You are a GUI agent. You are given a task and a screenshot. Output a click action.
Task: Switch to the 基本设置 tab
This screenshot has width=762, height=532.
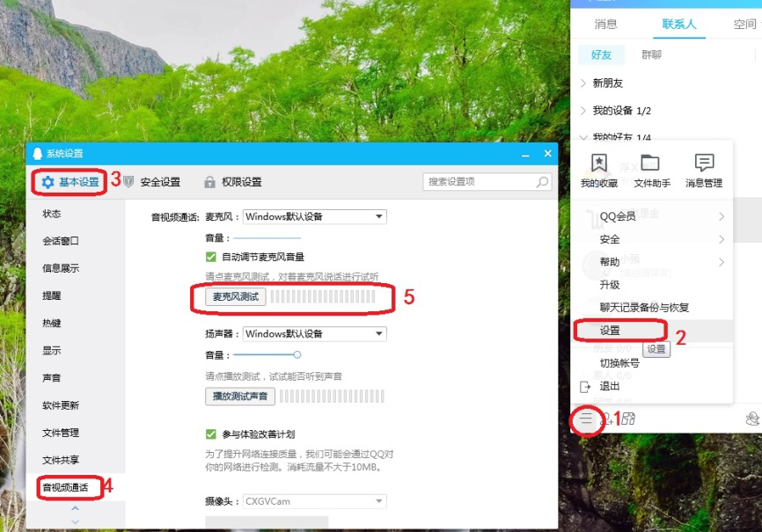click(70, 182)
